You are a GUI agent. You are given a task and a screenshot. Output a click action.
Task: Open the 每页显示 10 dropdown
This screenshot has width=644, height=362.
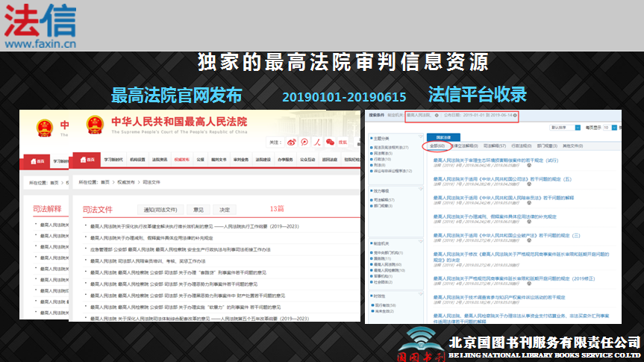[x=610, y=128]
